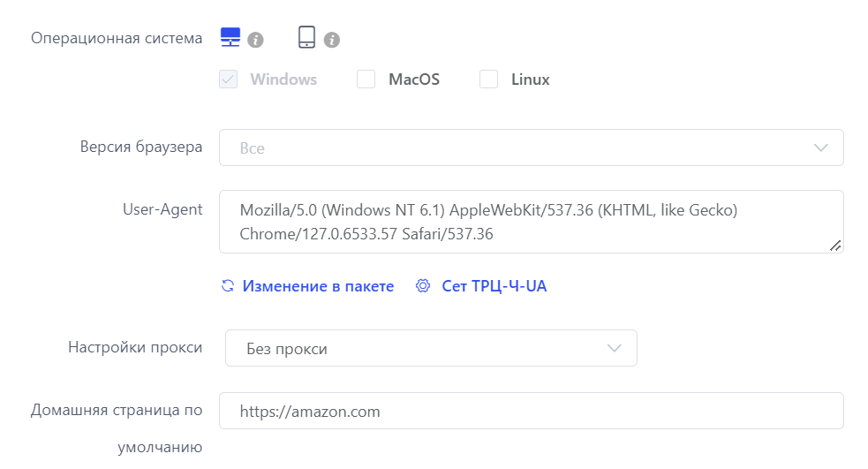Viewport: 868px width, 469px height.
Task: Click the refresh icon before Изменение в пакете
Action: pos(228,285)
